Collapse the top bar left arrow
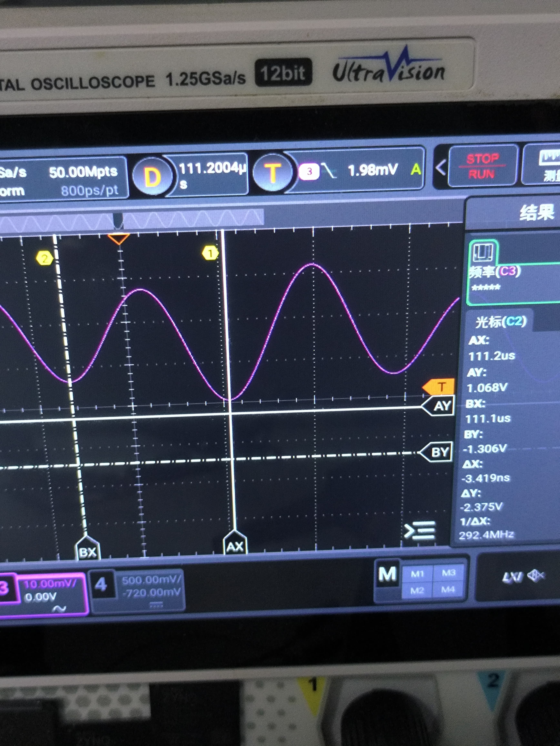 pyautogui.click(x=441, y=167)
